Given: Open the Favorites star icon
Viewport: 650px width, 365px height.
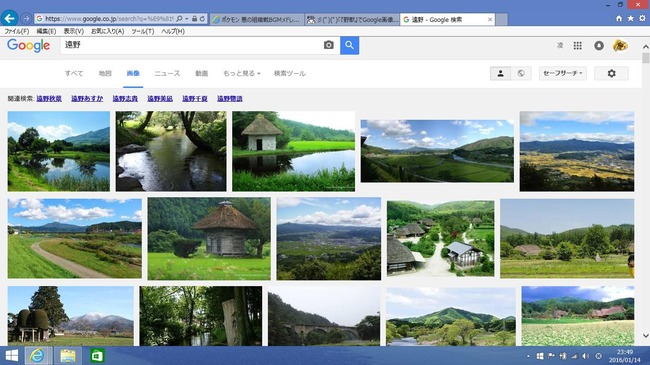Looking at the screenshot, I should 631,18.
